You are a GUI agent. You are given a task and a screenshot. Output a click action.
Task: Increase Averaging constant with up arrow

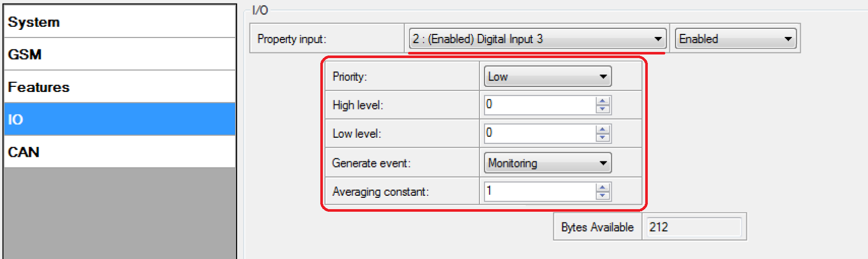[x=603, y=188]
